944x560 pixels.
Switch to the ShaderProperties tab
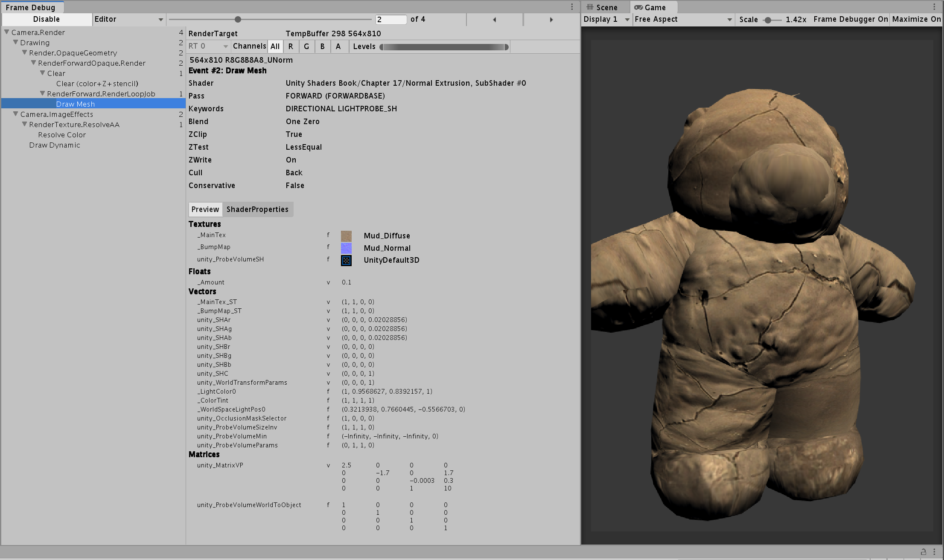pos(257,209)
